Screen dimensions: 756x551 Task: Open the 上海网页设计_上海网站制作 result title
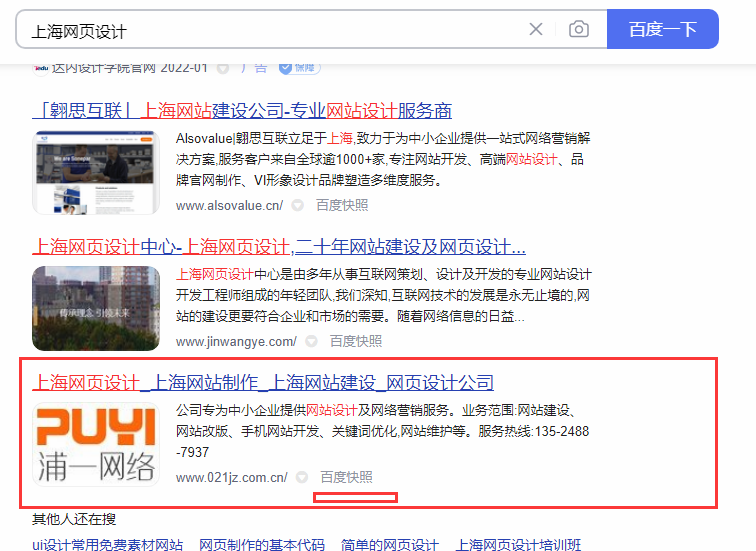[x=263, y=383]
